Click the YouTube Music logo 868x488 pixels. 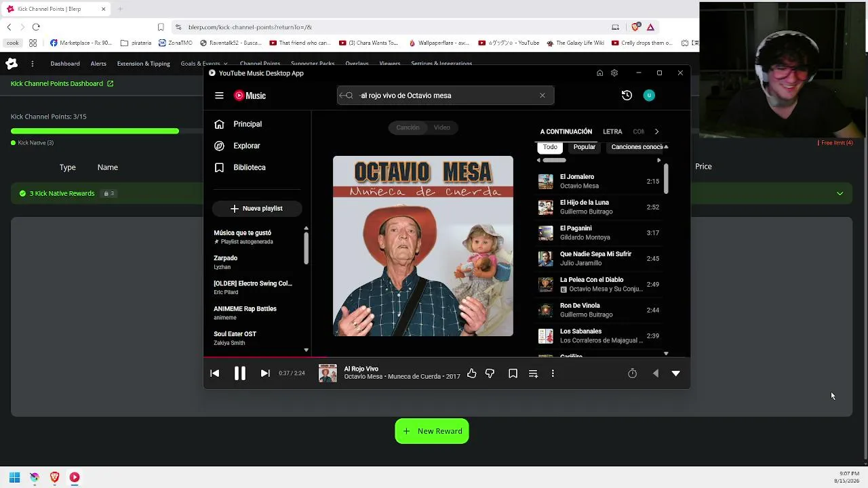(x=250, y=96)
